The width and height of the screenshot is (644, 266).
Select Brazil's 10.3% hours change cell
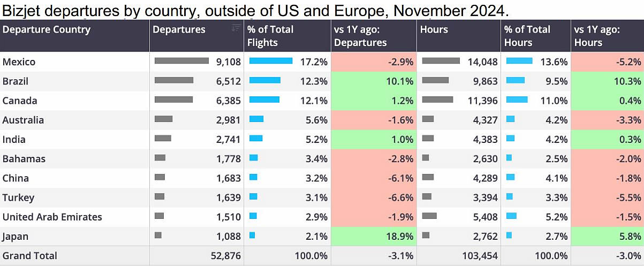[x=607, y=81]
